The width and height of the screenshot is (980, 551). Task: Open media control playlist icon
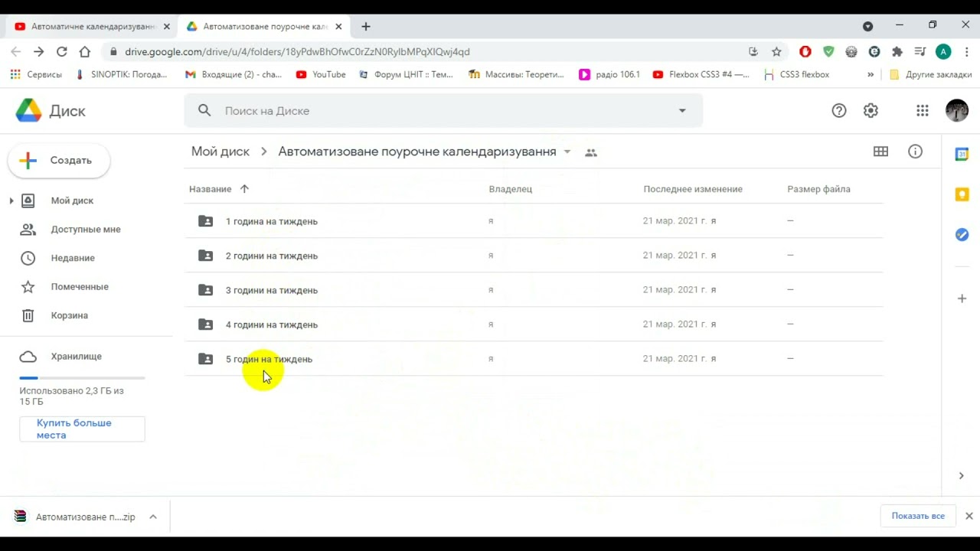(x=920, y=51)
